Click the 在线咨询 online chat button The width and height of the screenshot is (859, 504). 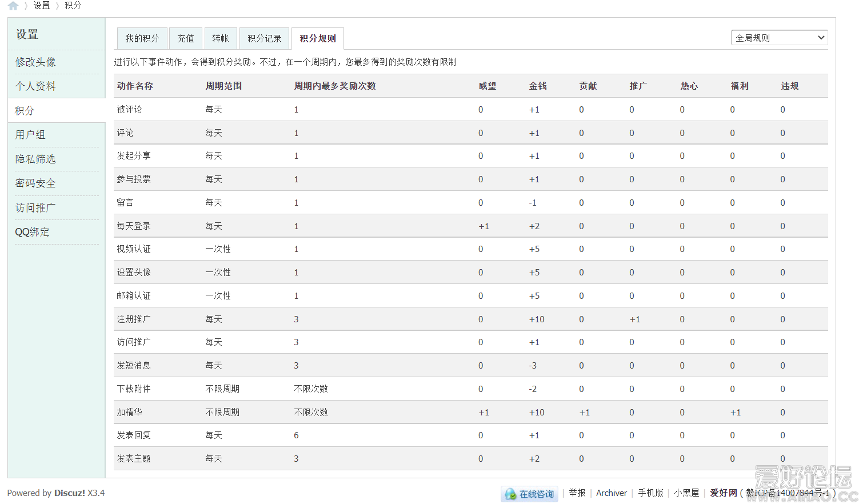[529, 494]
